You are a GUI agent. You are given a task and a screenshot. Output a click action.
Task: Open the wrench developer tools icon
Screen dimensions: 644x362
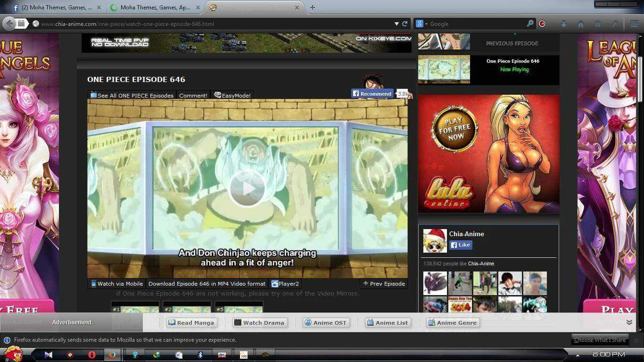tap(615, 24)
